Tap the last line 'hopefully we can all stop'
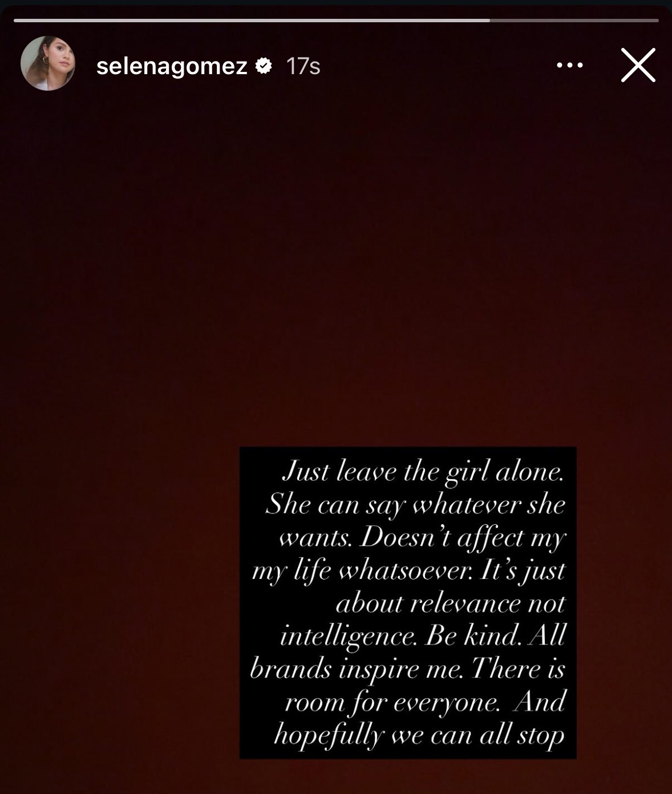The height and width of the screenshot is (794, 672). tap(419, 735)
